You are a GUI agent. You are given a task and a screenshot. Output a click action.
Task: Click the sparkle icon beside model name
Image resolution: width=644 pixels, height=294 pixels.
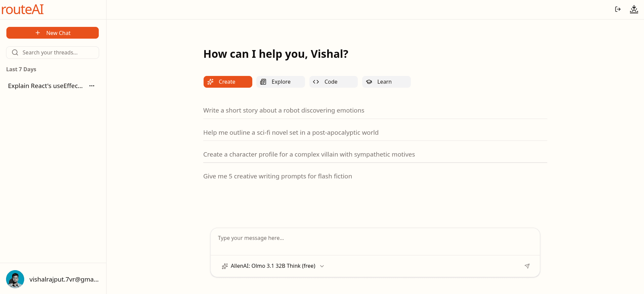coord(225,266)
